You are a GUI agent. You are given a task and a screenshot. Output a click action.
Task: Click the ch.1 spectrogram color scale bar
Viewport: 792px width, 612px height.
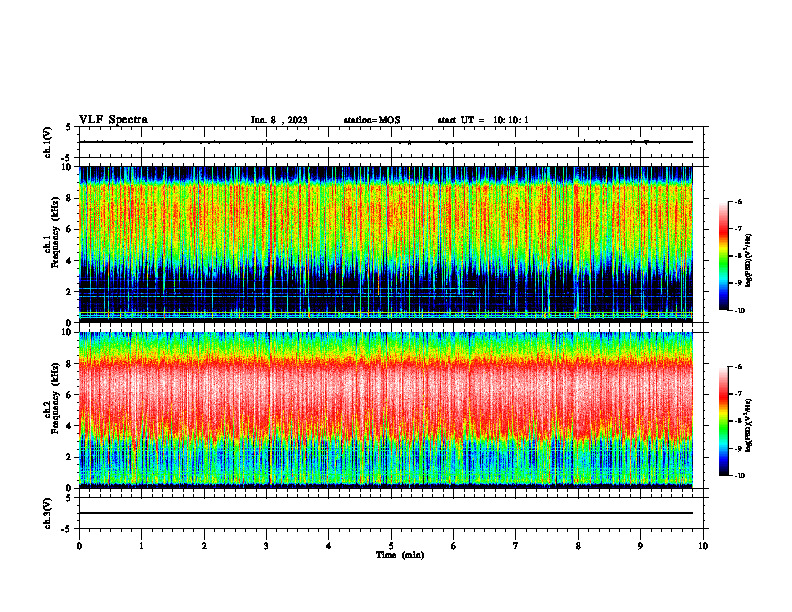[x=723, y=256]
